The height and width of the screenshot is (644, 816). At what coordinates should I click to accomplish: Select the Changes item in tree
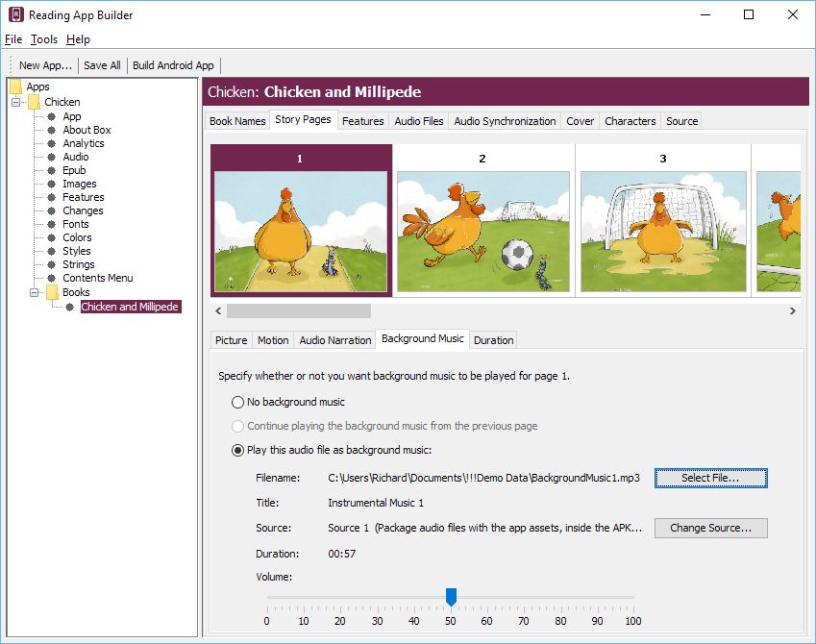(x=83, y=211)
